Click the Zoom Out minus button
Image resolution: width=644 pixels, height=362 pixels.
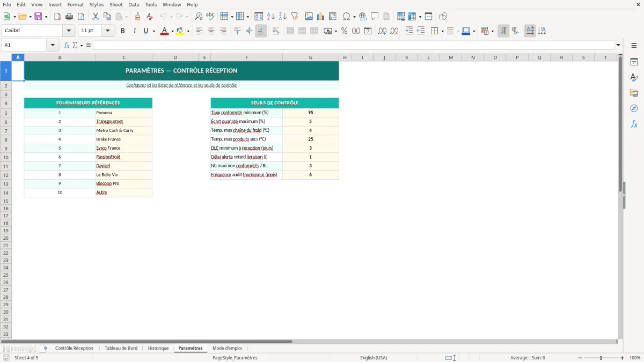[580, 358]
